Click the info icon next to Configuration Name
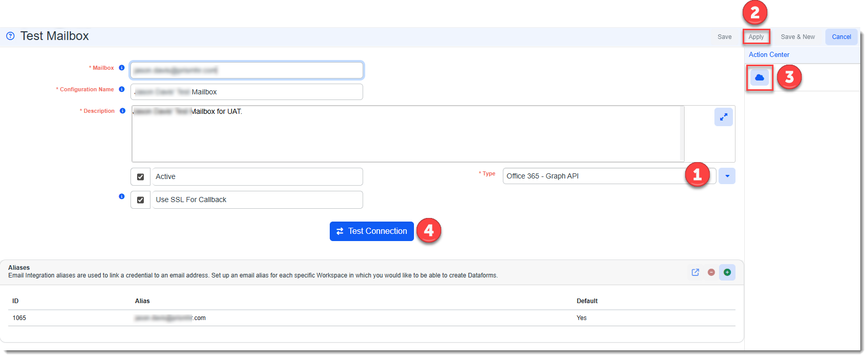The image size is (868, 358). tap(122, 89)
